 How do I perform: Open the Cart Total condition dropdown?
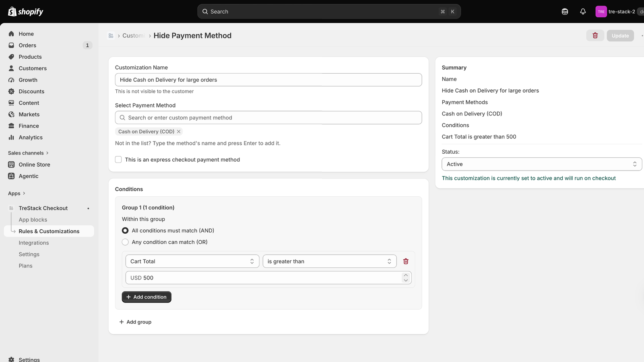[x=192, y=261]
